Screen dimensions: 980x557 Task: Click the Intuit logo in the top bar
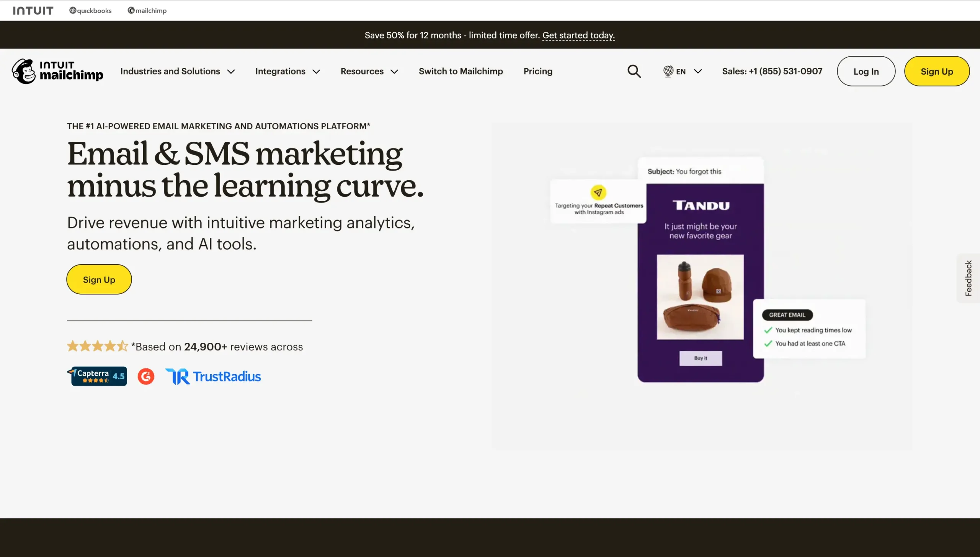33,10
